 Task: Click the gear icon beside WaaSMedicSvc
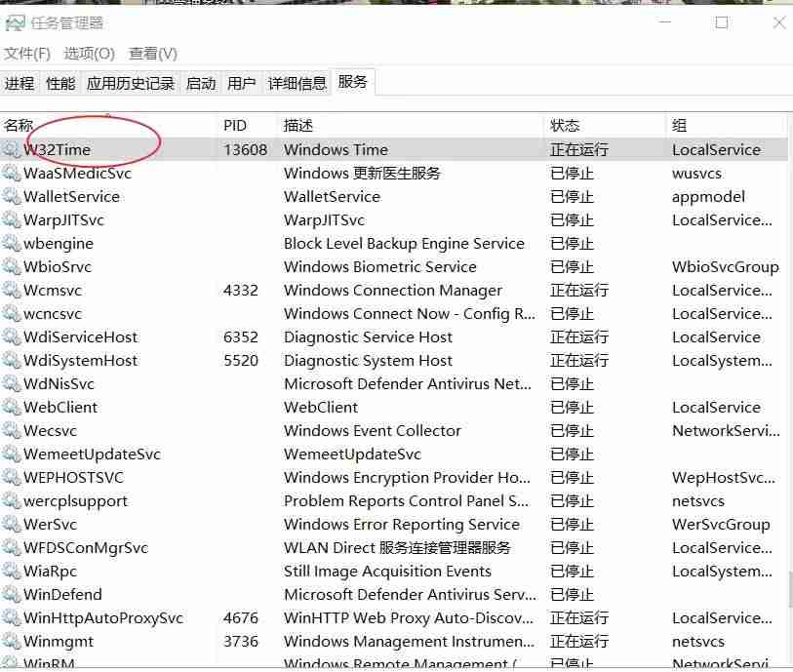[x=11, y=173]
